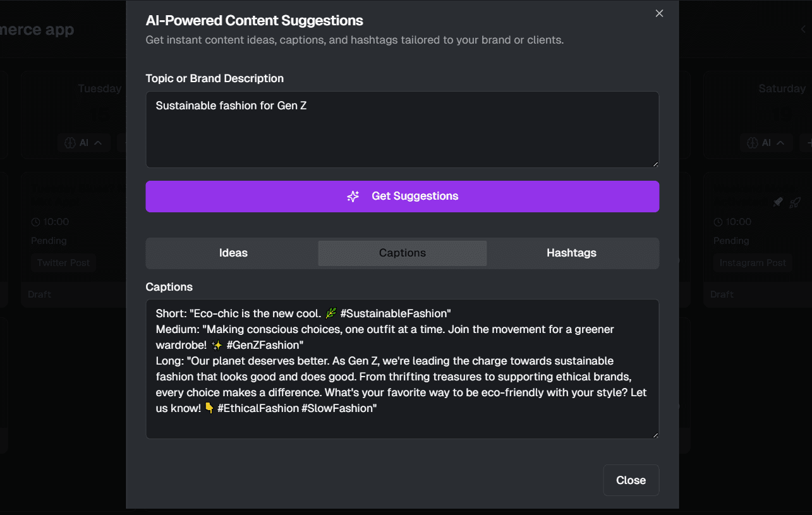Click the clock icon on Tuesday's post

(x=35, y=222)
